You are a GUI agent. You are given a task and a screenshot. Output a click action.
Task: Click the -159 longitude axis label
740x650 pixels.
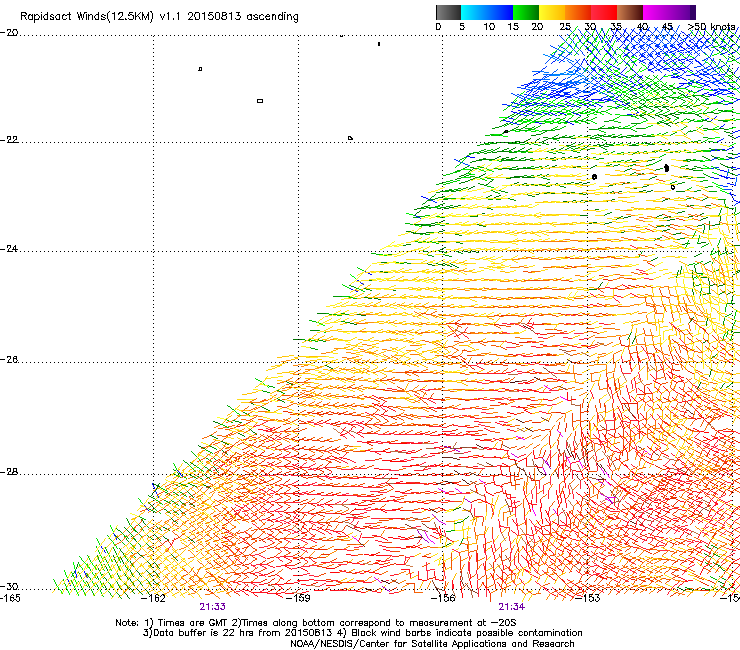click(298, 598)
